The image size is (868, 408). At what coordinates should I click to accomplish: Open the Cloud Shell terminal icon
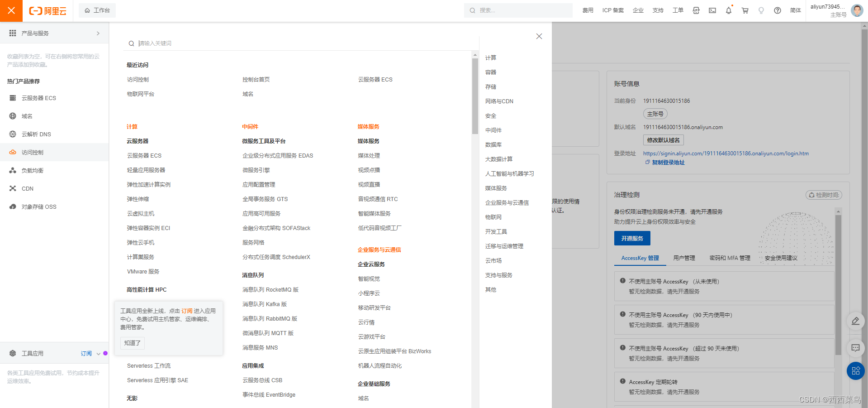click(x=712, y=10)
